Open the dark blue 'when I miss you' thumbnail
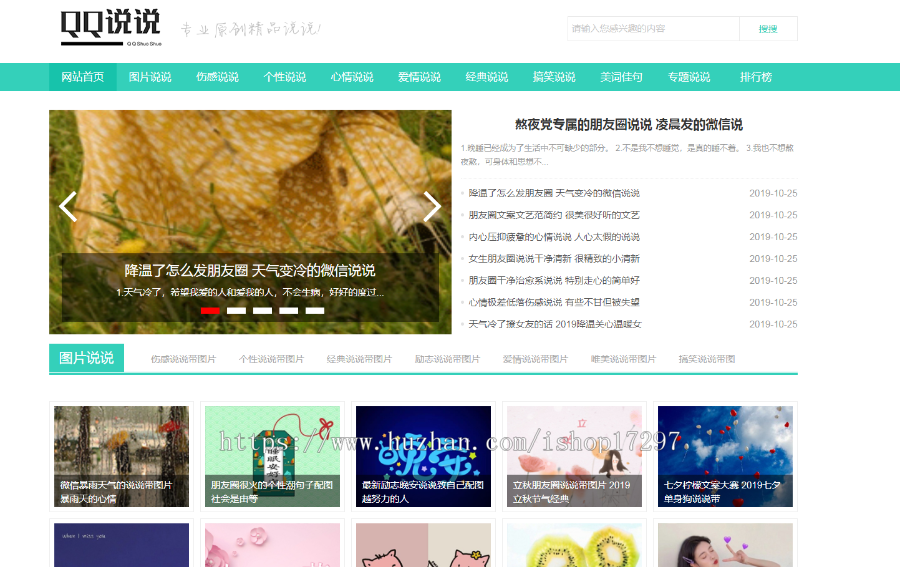The height and width of the screenshot is (567, 900). point(121,545)
